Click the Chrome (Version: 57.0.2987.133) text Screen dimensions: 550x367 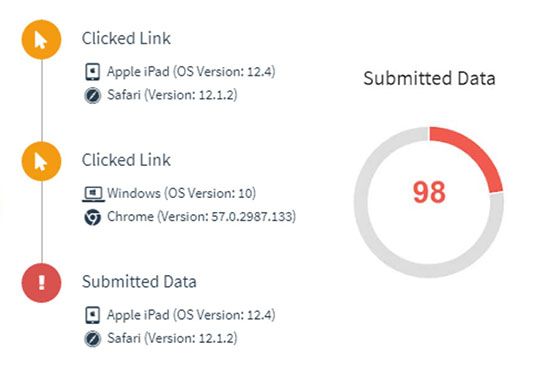pyautogui.click(x=201, y=216)
